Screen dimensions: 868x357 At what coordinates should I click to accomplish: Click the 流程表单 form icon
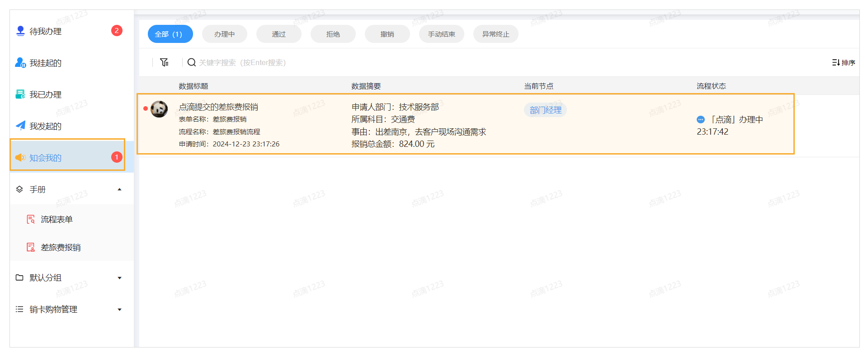[31, 219]
